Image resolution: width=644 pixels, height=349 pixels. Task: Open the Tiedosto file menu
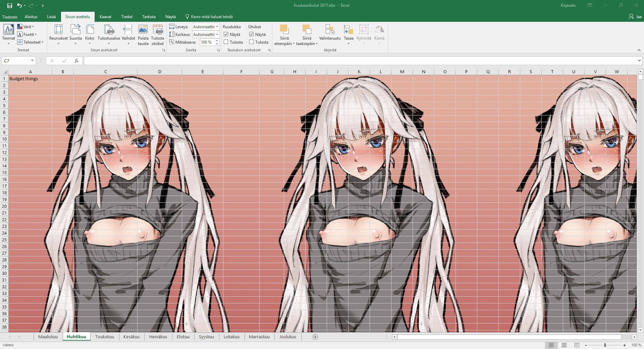tap(10, 17)
